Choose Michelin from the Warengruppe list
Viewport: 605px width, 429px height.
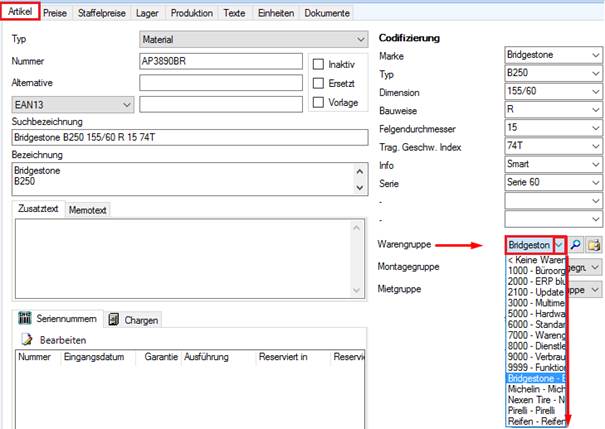536,389
